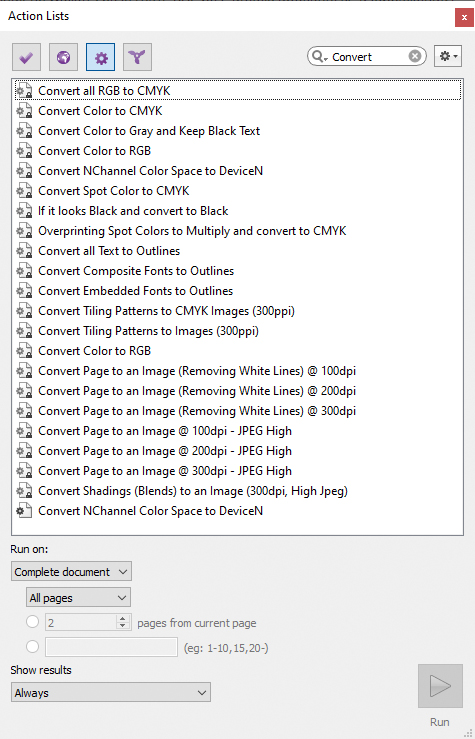
Task: Open search options via magnifier icon
Action: [x=319, y=57]
